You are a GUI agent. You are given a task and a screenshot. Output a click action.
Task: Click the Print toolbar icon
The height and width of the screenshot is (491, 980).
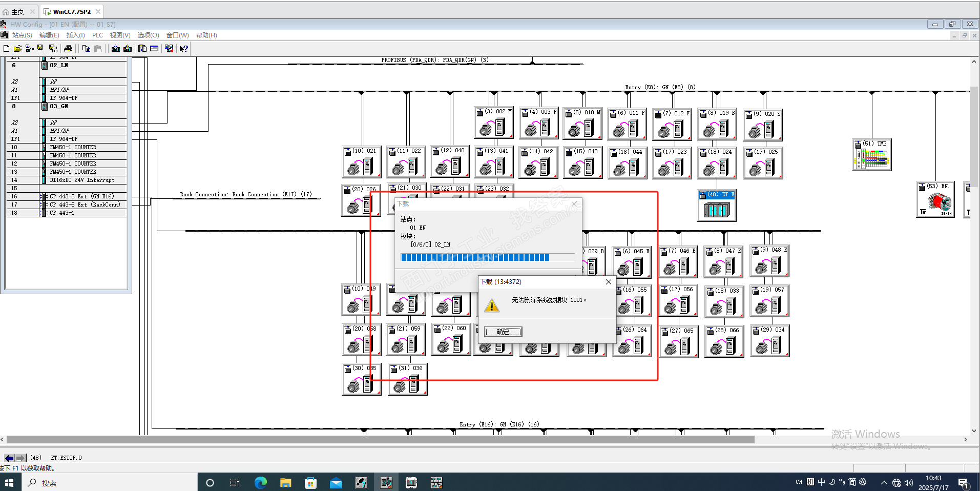click(x=68, y=49)
